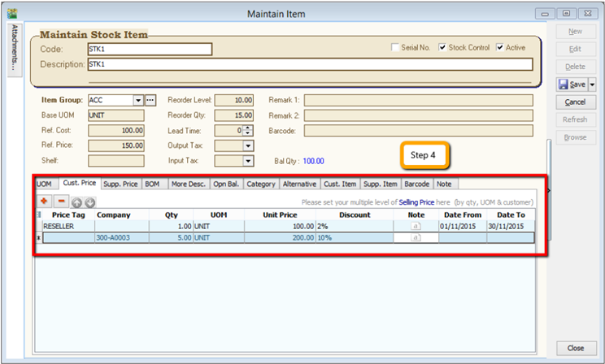Viewport: 605px width, 364px height.
Task: Open the Lead Time spinner arrows
Action: pyautogui.click(x=249, y=130)
